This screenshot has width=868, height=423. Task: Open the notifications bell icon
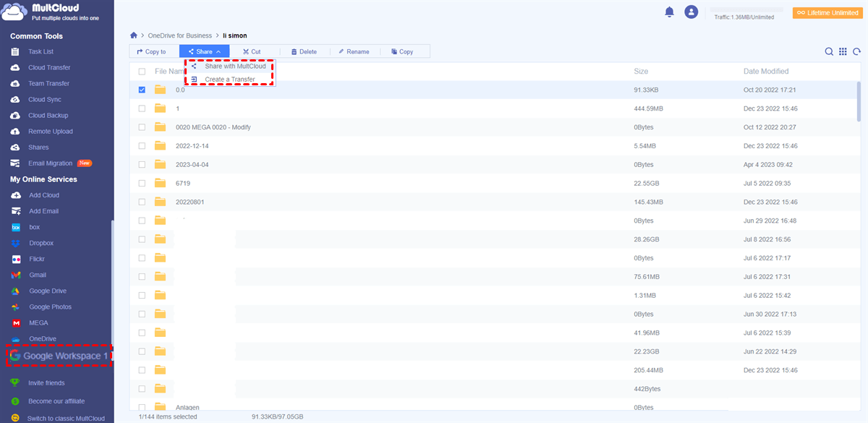pos(669,12)
